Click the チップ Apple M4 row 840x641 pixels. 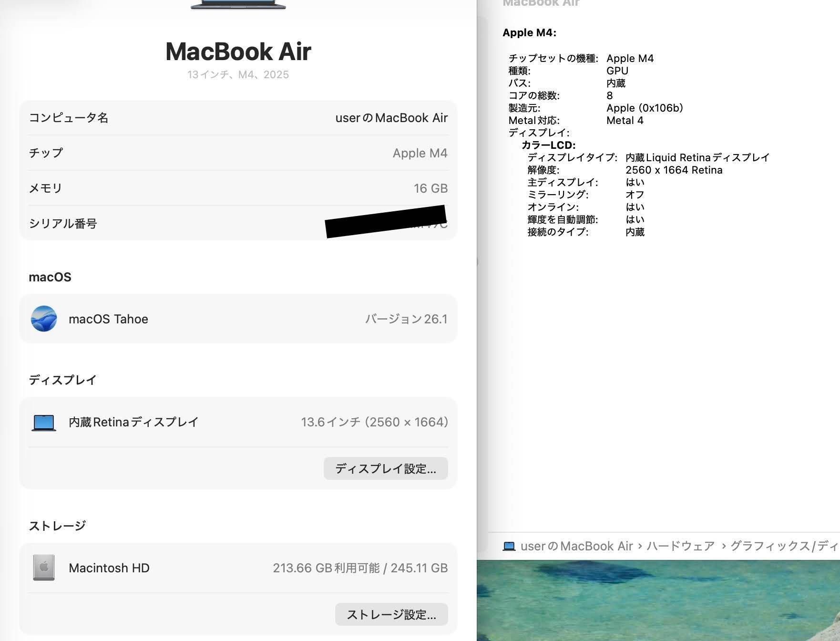coord(238,153)
